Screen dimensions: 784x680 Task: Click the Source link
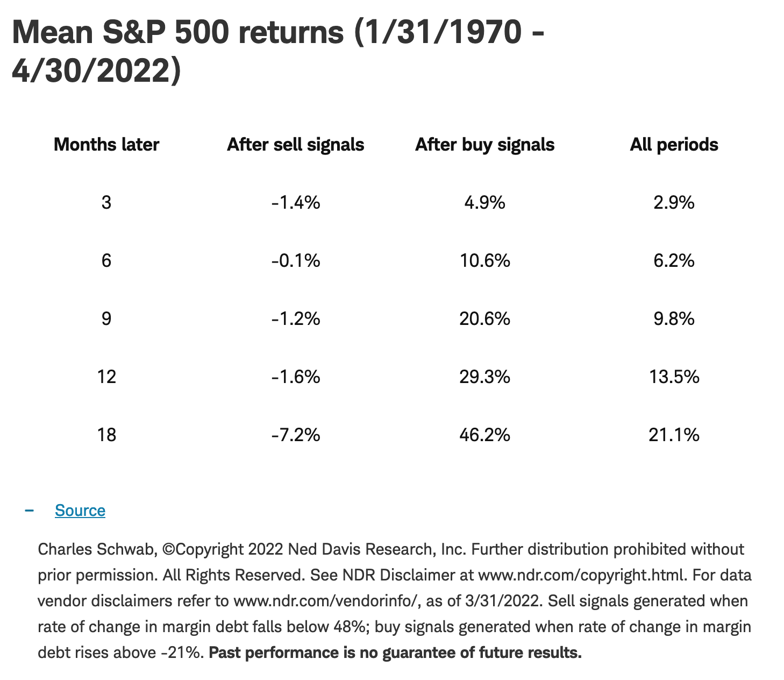coord(80,511)
